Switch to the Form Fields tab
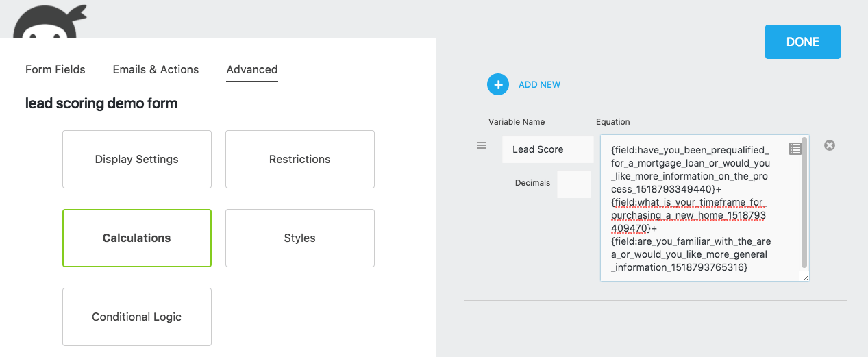 coord(55,69)
